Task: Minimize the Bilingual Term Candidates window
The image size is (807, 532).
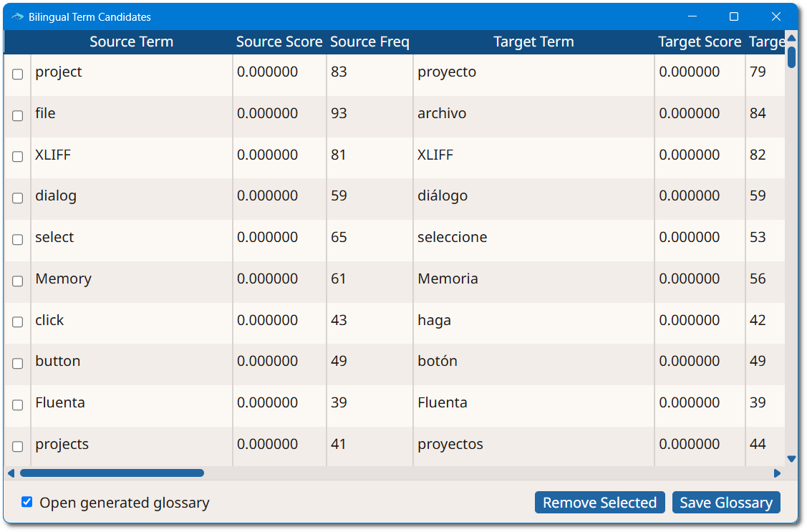Action: pyautogui.click(x=692, y=16)
